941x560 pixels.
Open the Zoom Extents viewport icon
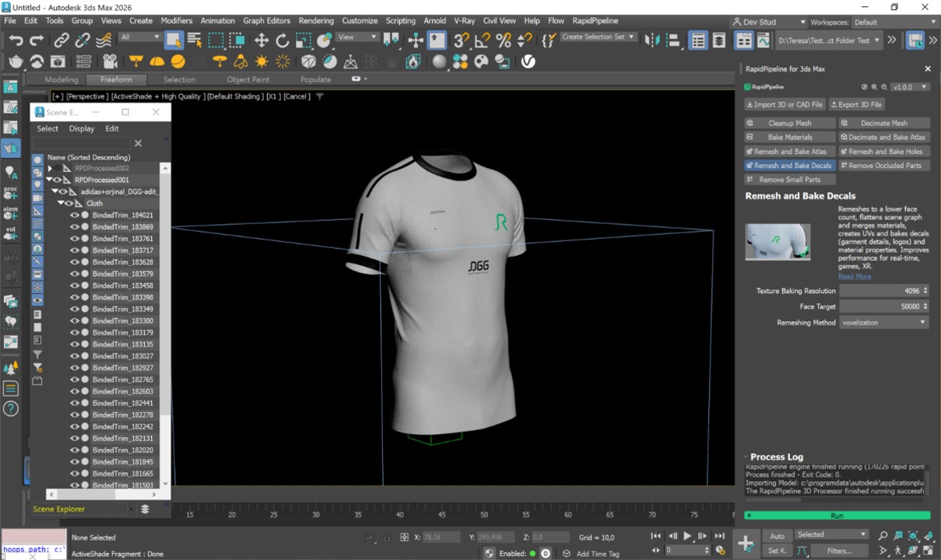[912, 536]
